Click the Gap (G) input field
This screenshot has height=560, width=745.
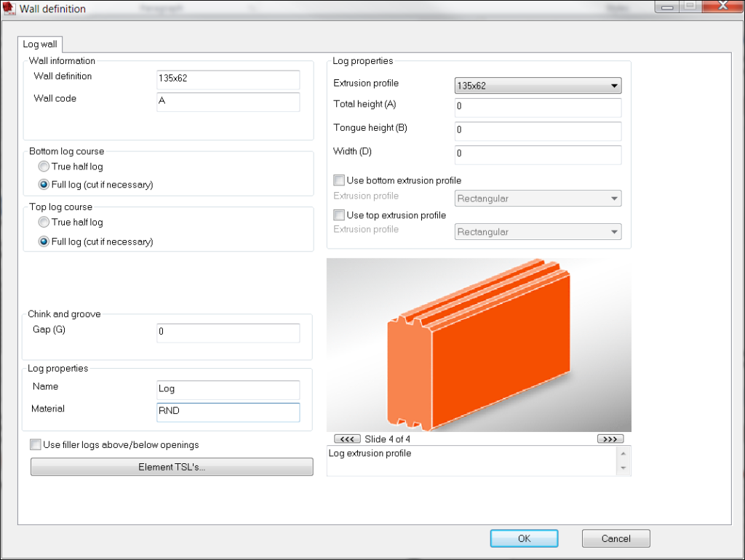(228, 332)
